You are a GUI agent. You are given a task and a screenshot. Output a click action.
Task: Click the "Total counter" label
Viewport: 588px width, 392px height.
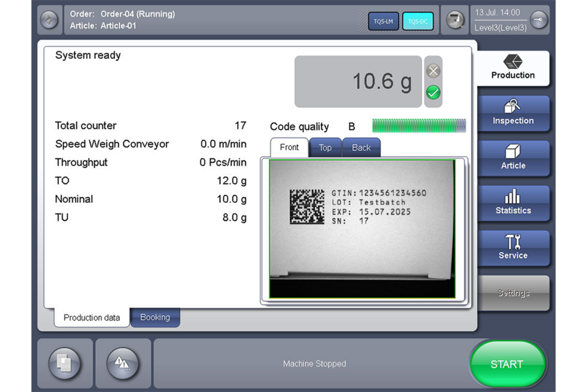(x=86, y=125)
